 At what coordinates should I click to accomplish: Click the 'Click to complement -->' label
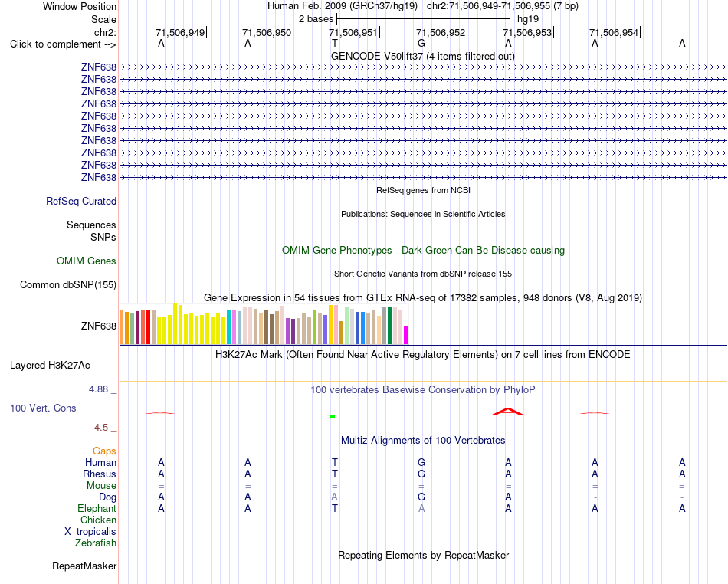(x=63, y=44)
